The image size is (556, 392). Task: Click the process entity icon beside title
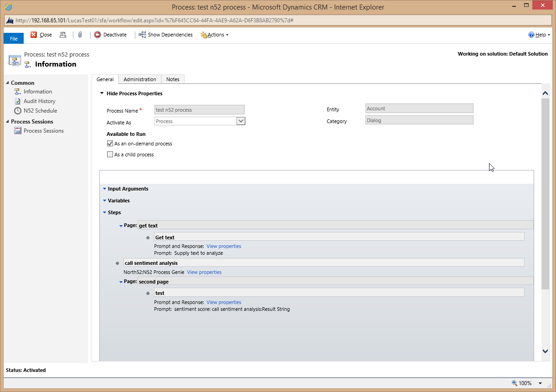pyautogui.click(x=15, y=60)
